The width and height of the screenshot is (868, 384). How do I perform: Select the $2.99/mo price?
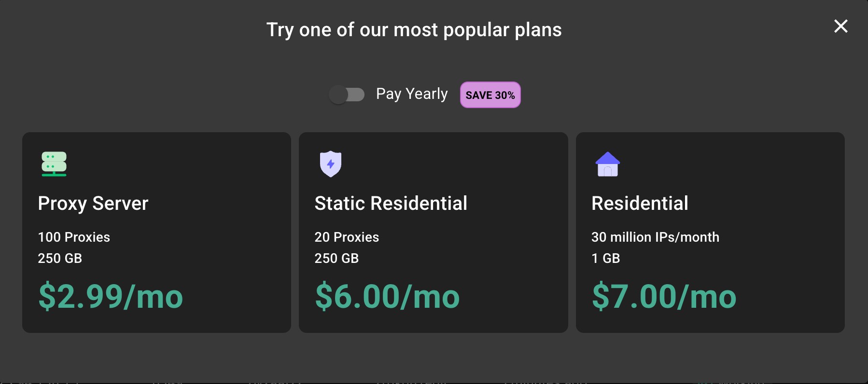click(111, 296)
